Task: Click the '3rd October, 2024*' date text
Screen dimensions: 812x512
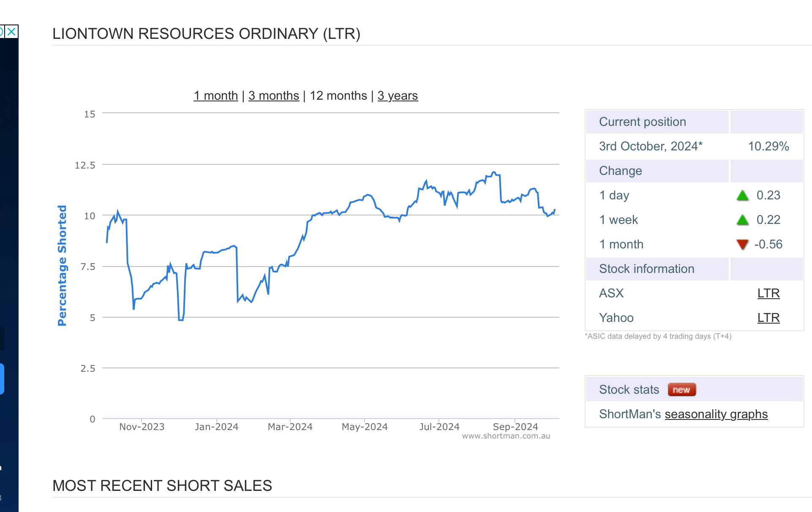Action: tap(651, 146)
